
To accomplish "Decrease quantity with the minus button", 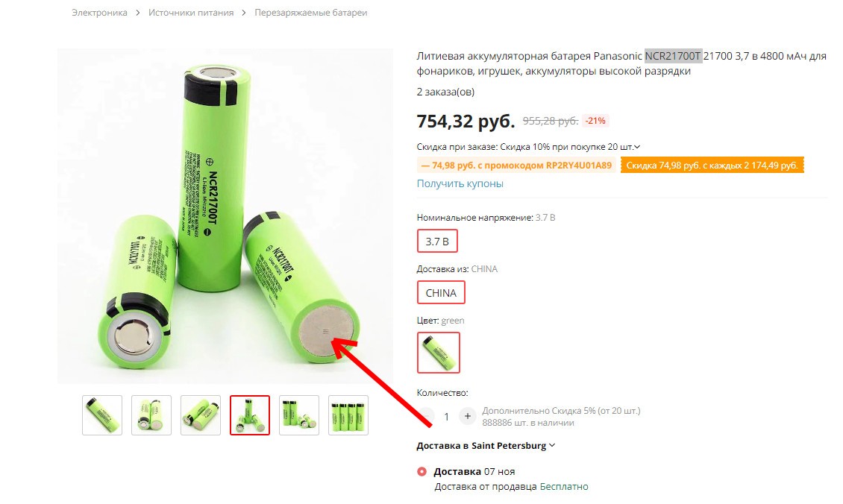I will [x=426, y=416].
